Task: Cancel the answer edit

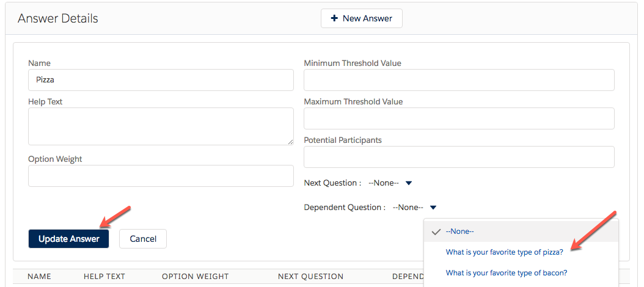Action: 142,239
